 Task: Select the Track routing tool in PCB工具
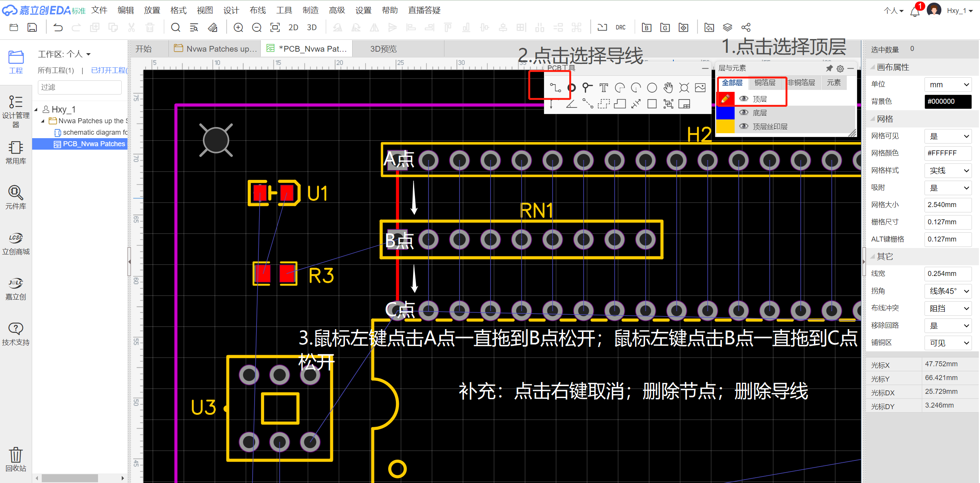pyautogui.click(x=555, y=88)
